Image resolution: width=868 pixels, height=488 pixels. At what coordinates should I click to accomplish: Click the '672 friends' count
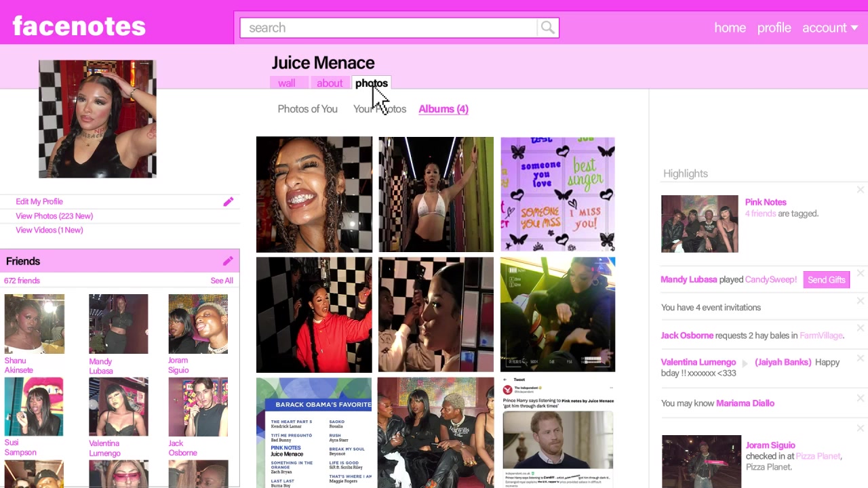22,281
